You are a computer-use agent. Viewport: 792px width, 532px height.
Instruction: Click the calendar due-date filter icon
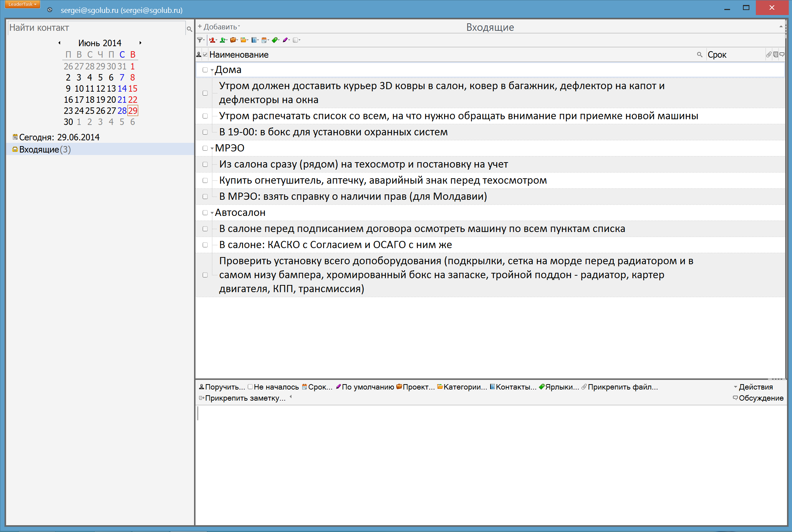coord(264,40)
